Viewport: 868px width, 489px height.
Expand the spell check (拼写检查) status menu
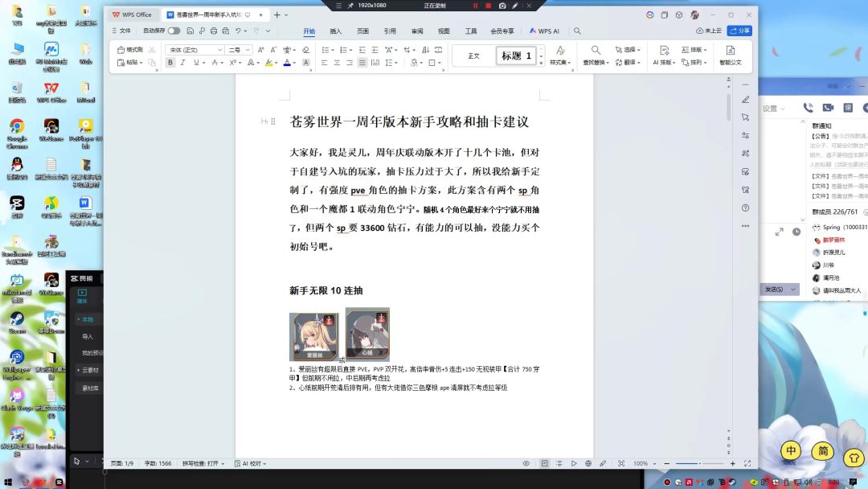coord(202,463)
